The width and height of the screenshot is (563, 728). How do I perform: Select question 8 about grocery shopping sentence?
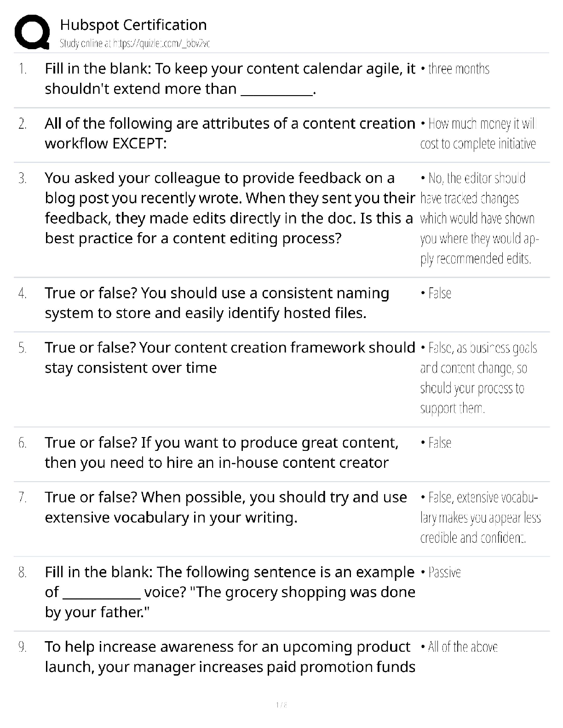230,592
